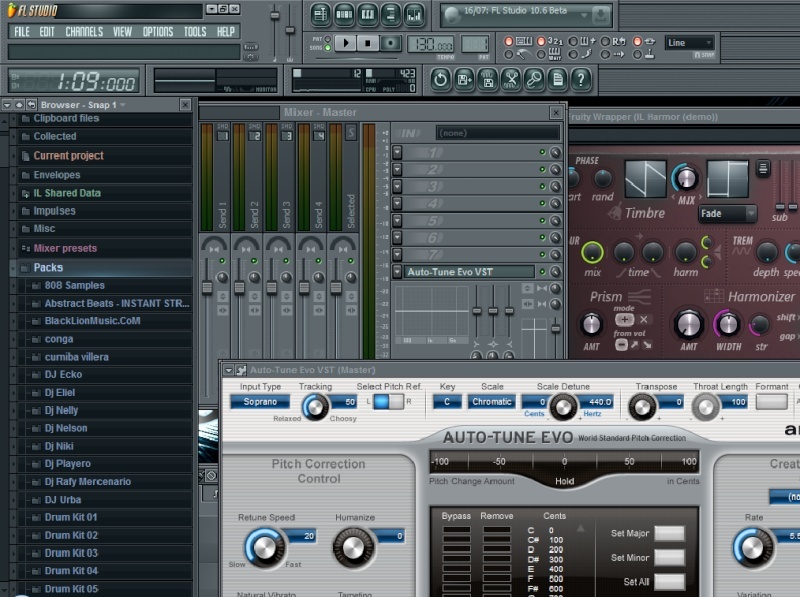The image size is (800, 597).
Task: Click the download icon in news panel
Action: [601, 16]
